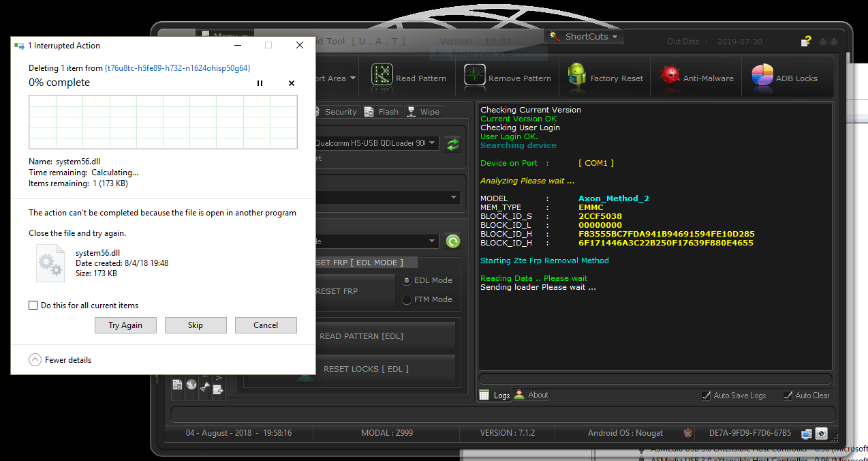
Task: Click the Skip button
Action: point(196,325)
